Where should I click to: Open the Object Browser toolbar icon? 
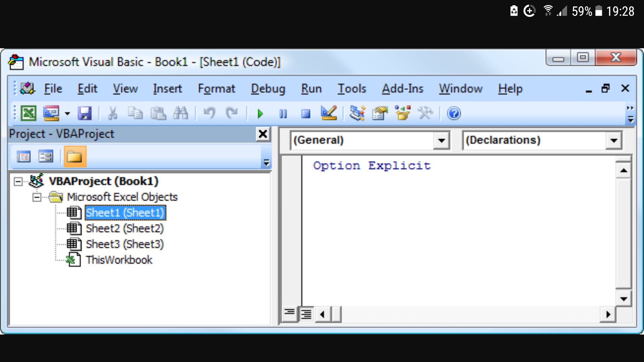(402, 113)
